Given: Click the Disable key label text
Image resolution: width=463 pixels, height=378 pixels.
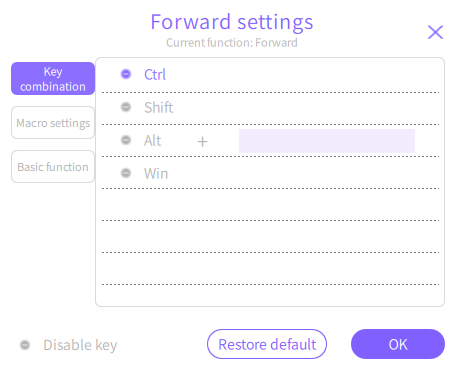Looking at the screenshot, I should [80, 345].
